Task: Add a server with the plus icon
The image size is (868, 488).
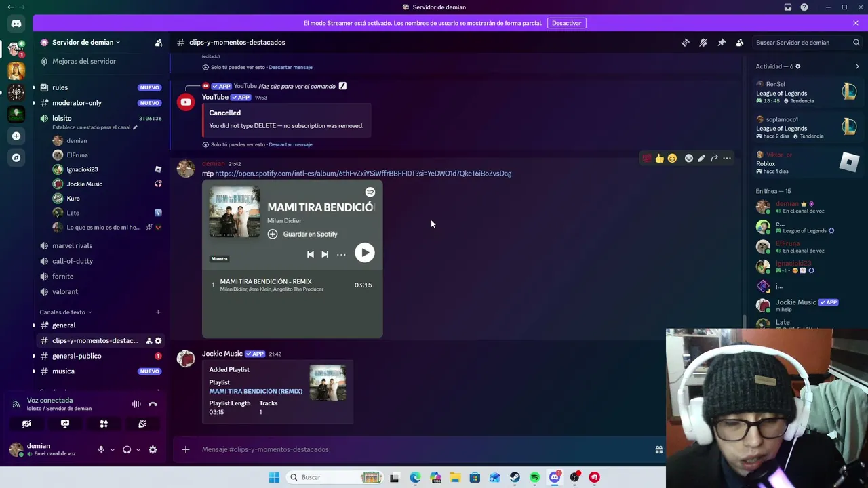Action: (x=16, y=136)
